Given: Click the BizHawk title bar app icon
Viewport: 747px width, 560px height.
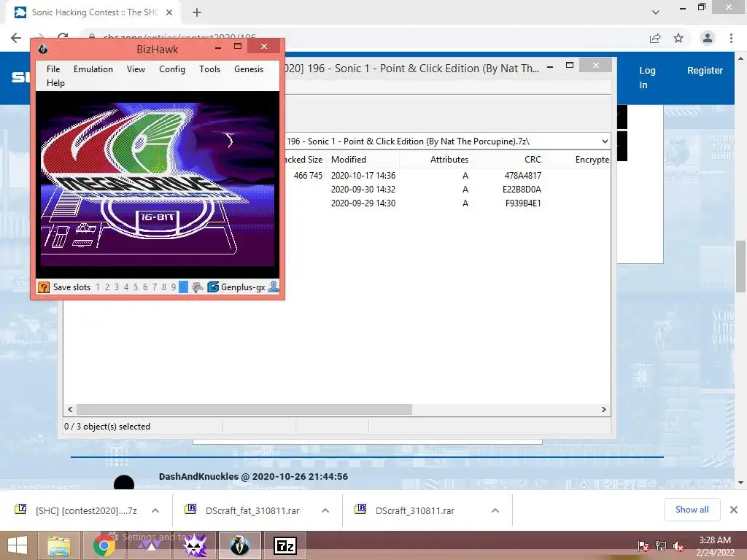Looking at the screenshot, I should click(x=43, y=49).
